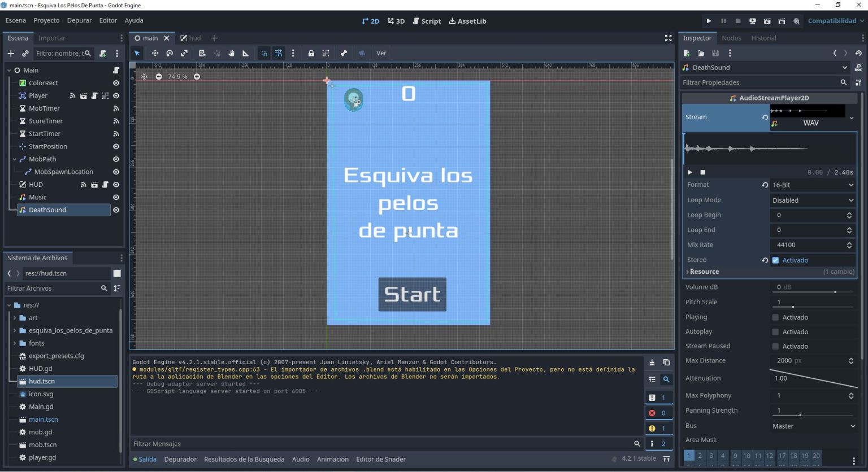The height and width of the screenshot is (472, 868).
Task: Lock the selected node with the padlock icon
Action: point(311,53)
